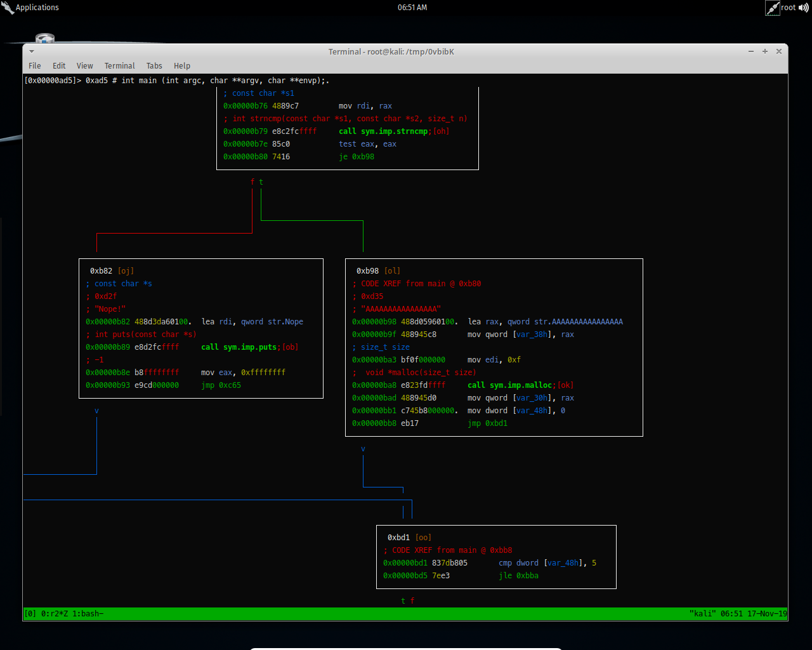Click the '; int strncmp(...)' signature comment

345,119
